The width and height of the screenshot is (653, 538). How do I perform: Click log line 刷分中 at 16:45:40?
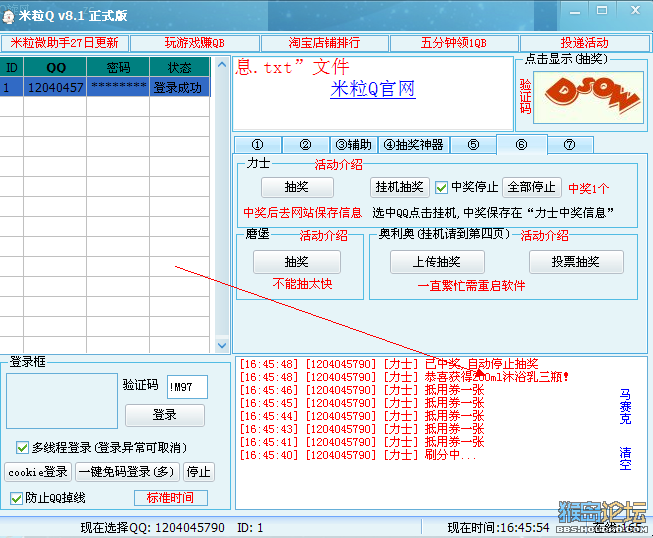[x=358, y=455]
